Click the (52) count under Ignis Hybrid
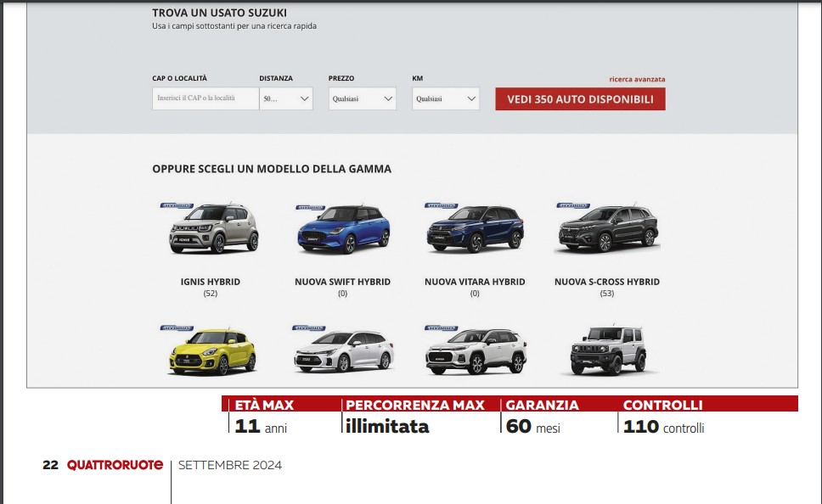 (211, 294)
